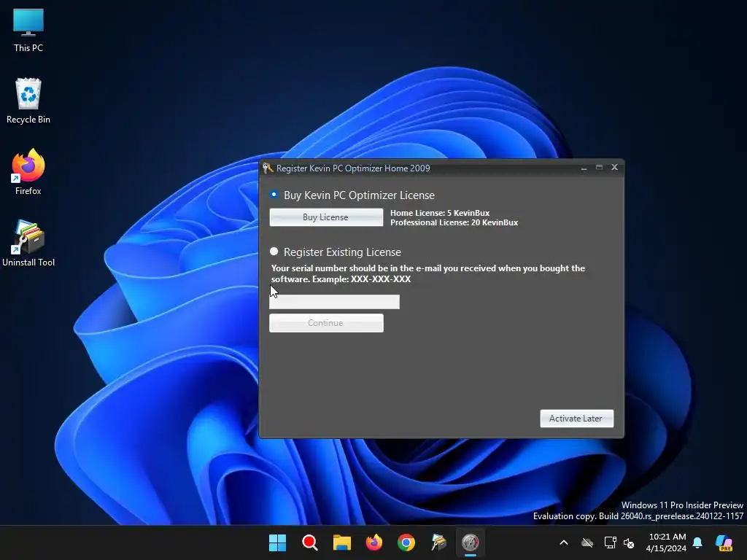This screenshot has height=560, width=747.
Task: Click the Activate Later button
Action: pos(576,419)
